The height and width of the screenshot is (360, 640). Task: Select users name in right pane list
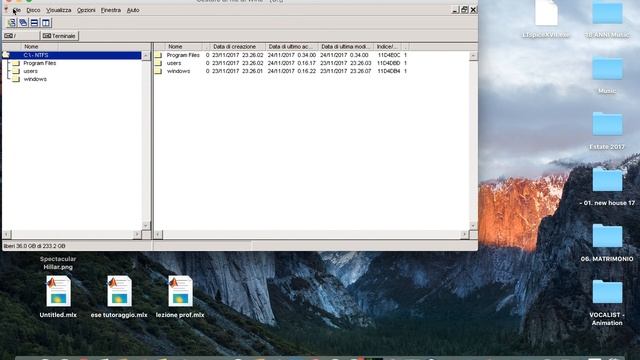[174, 63]
